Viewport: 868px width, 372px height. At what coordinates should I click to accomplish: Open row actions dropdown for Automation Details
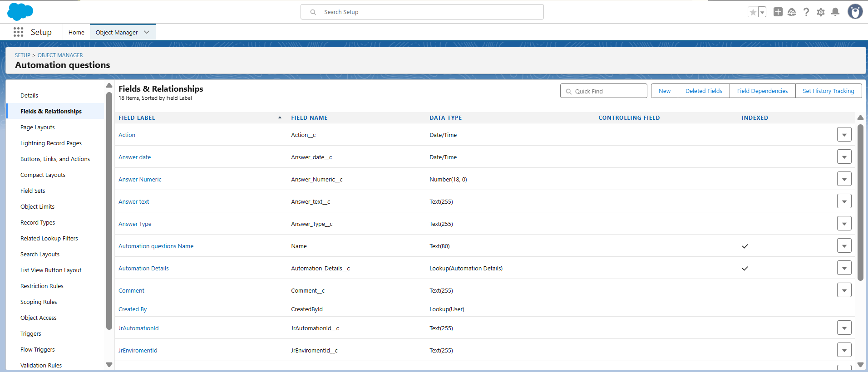(844, 268)
